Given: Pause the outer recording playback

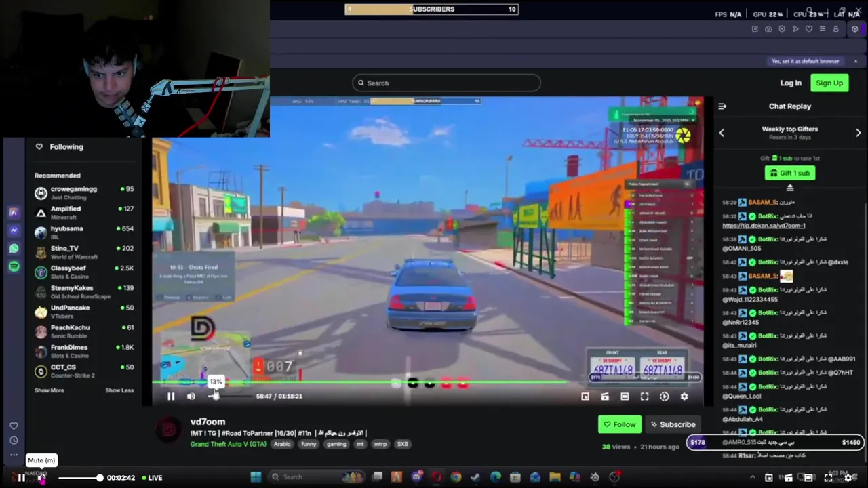Looking at the screenshot, I should (21, 478).
